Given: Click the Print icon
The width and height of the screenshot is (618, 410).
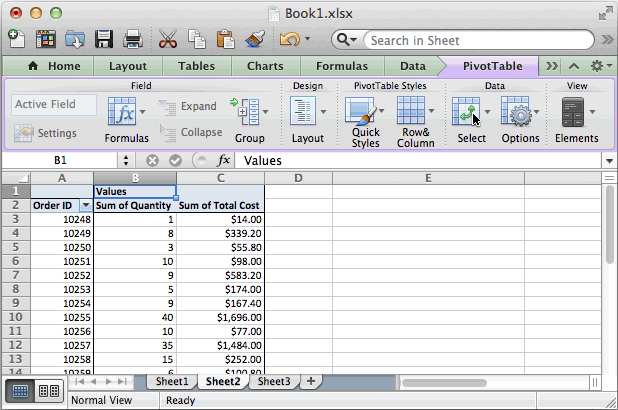Looking at the screenshot, I should 133,39.
